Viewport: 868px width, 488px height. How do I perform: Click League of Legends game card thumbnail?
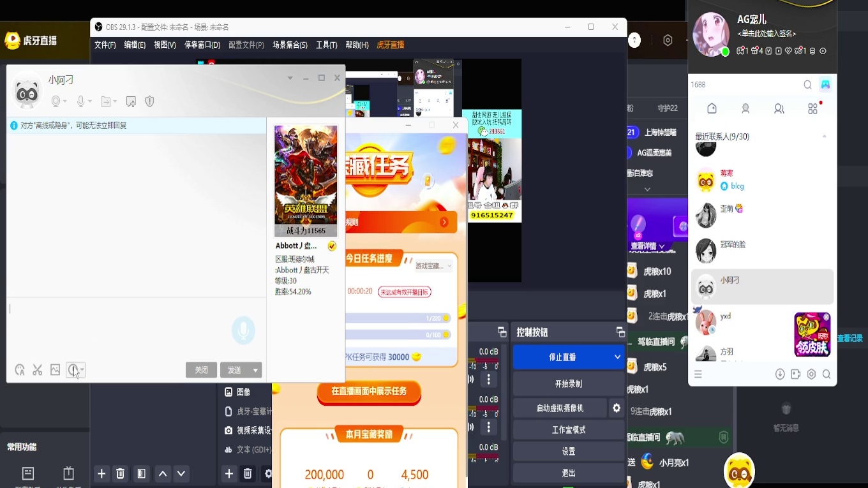tap(306, 181)
